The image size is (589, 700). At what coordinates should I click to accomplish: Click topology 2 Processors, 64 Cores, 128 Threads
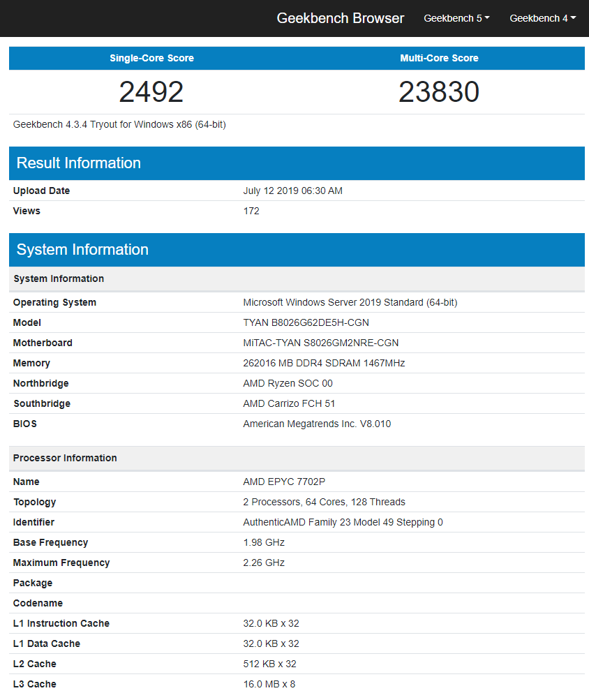click(x=325, y=502)
